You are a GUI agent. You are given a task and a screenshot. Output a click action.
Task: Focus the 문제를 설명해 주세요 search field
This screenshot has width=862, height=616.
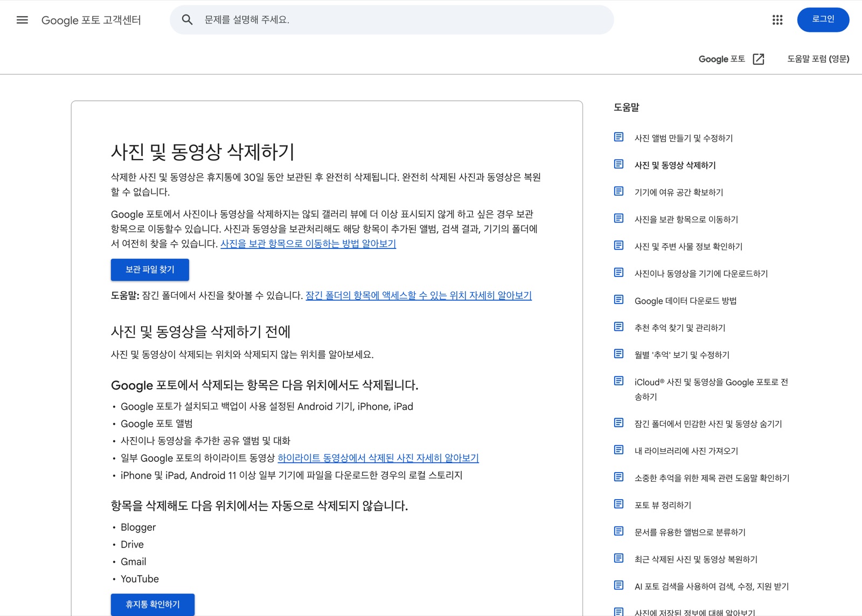[392, 20]
